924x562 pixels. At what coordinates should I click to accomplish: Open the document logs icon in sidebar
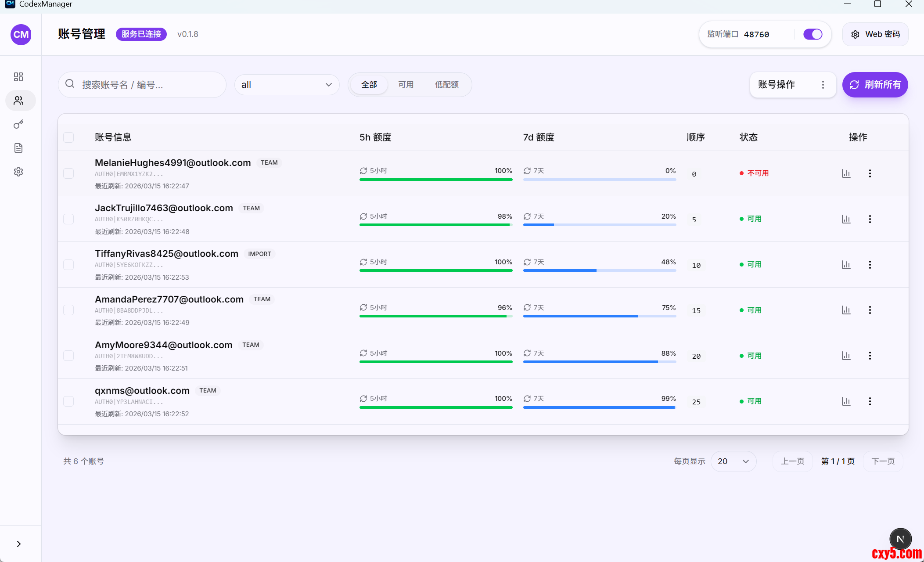click(18, 148)
